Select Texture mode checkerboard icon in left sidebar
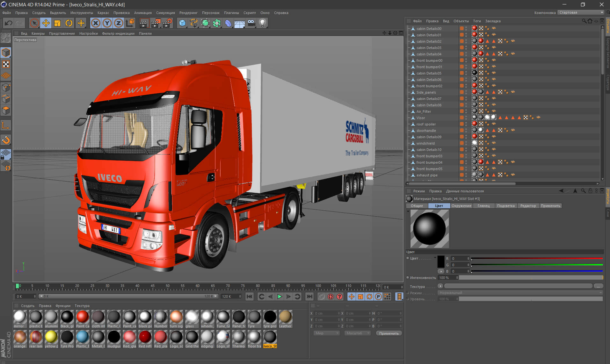 tap(6, 64)
